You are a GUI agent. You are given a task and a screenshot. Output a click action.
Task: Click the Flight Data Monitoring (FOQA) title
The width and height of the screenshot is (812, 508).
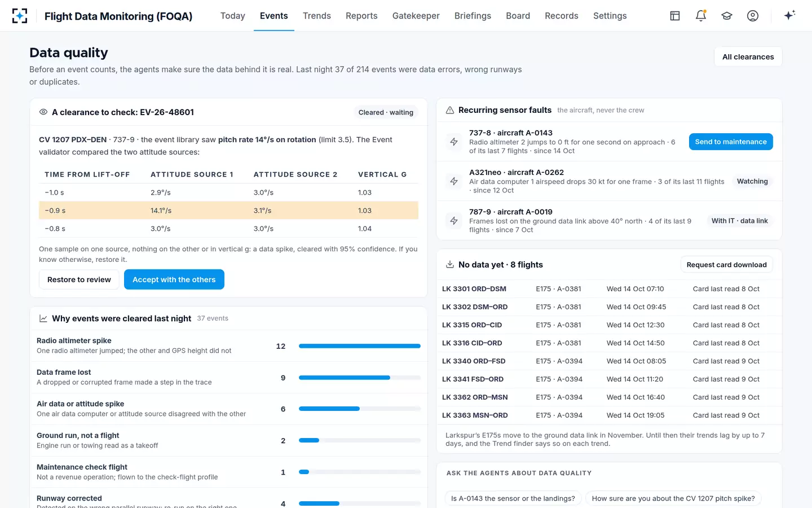118,16
